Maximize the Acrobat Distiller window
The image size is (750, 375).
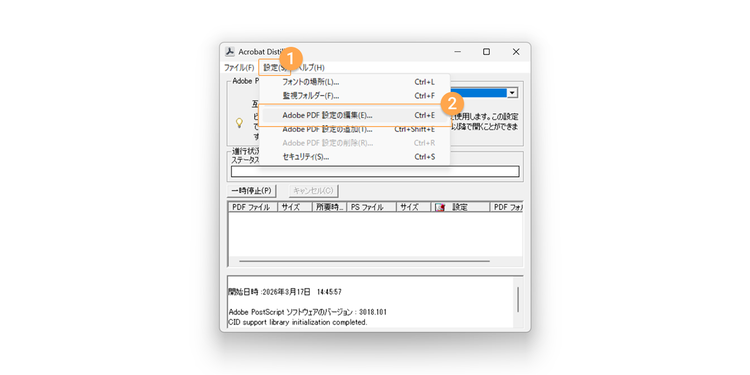pyautogui.click(x=486, y=52)
